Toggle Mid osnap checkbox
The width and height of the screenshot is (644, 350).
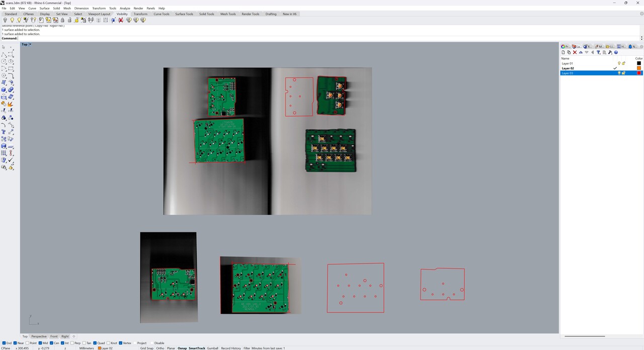point(41,343)
